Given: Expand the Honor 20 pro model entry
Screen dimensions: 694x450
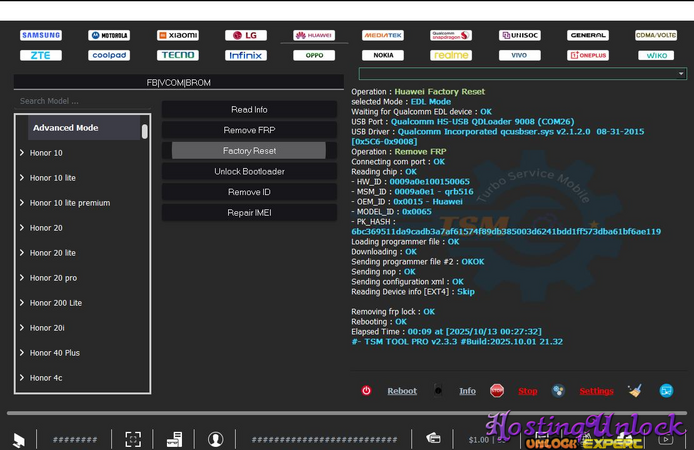Looking at the screenshot, I should 22,278.
